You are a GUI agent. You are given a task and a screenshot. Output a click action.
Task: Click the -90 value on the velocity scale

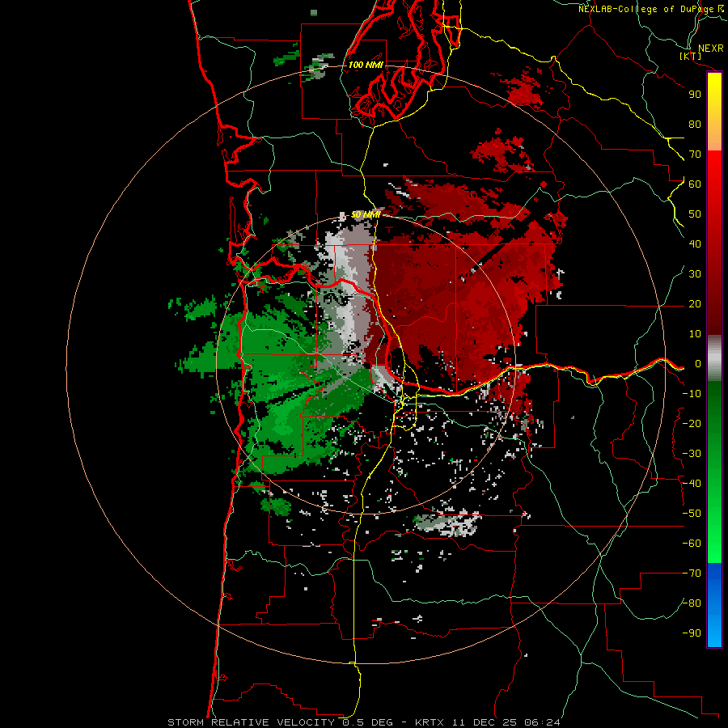click(692, 633)
